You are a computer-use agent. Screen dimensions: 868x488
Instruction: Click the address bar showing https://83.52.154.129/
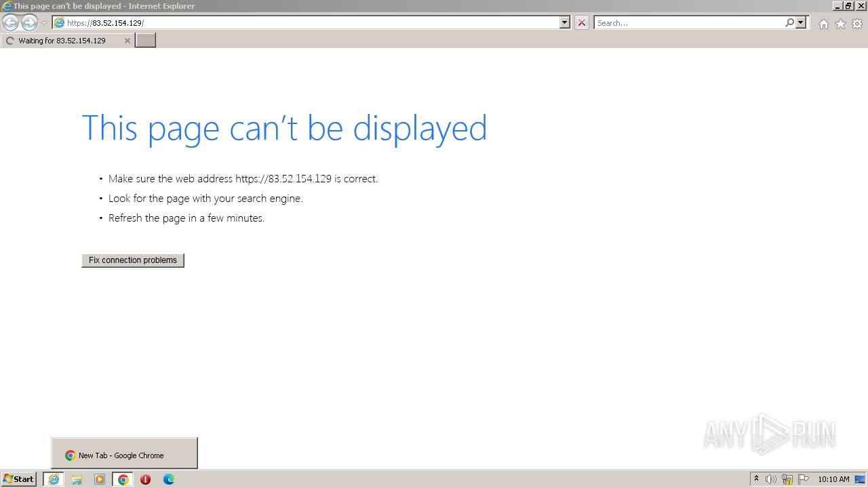coord(305,22)
